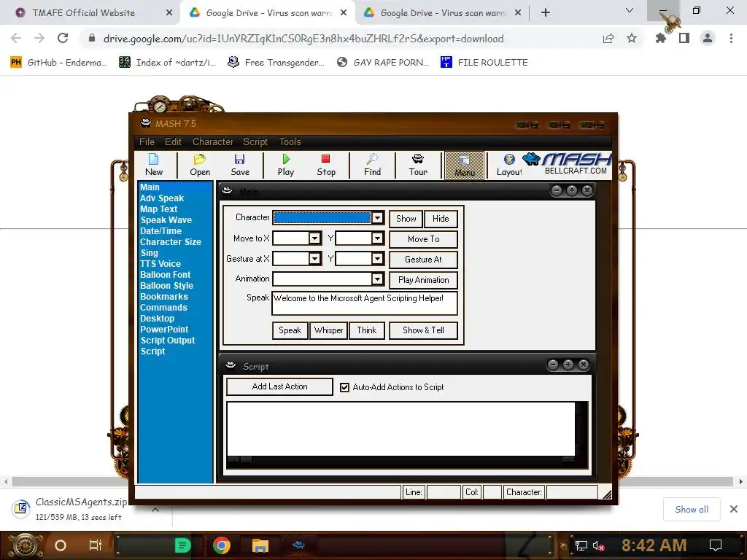Viewport: 747px width, 560px height.
Task: Click the Layout toolbar icon
Action: click(x=508, y=165)
